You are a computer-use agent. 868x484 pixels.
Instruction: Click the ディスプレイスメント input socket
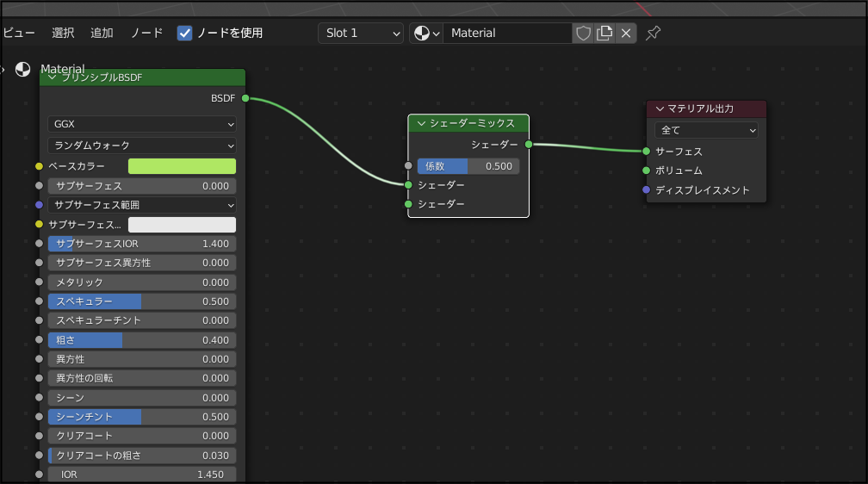click(646, 190)
